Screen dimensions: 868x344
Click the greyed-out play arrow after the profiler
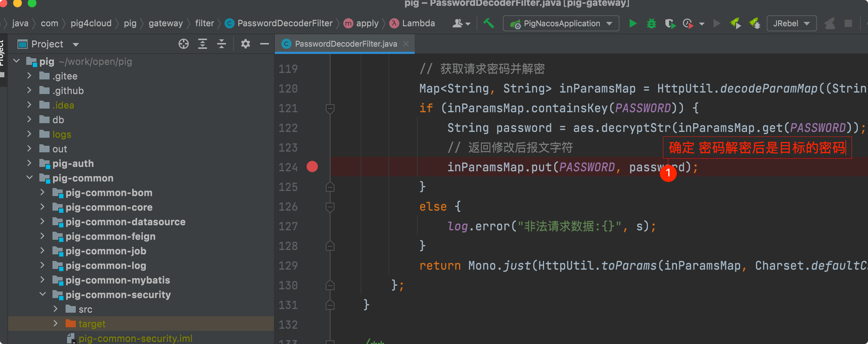tap(717, 24)
